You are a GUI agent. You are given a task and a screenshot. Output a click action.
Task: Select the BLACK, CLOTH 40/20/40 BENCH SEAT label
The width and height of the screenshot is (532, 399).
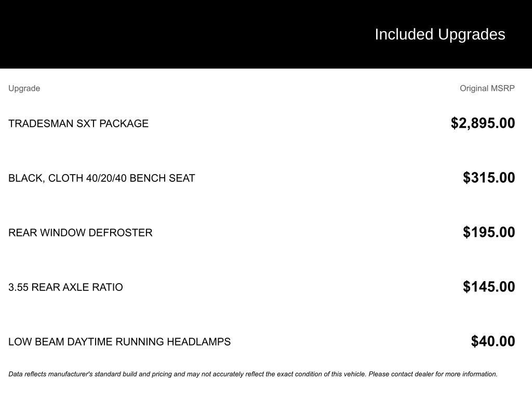[x=102, y=178]
